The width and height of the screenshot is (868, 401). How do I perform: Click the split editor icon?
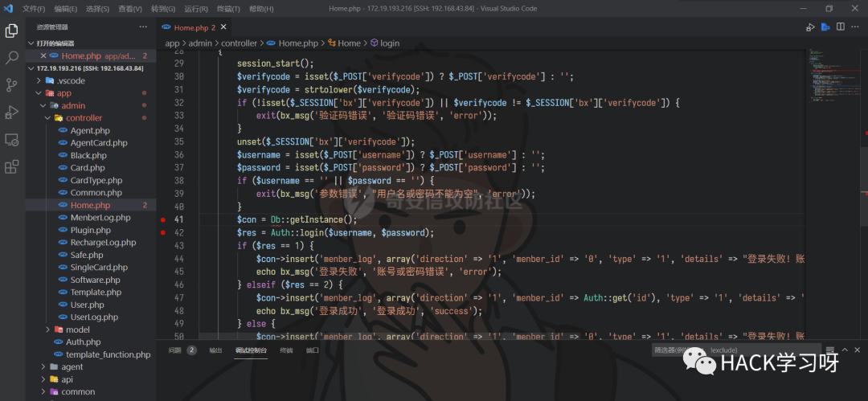coord(840,27)
